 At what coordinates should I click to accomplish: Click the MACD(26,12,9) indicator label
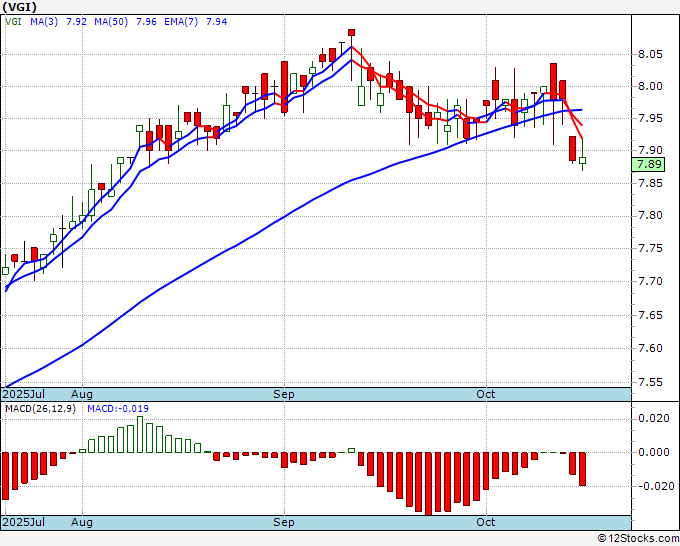(x=40, y=409)
